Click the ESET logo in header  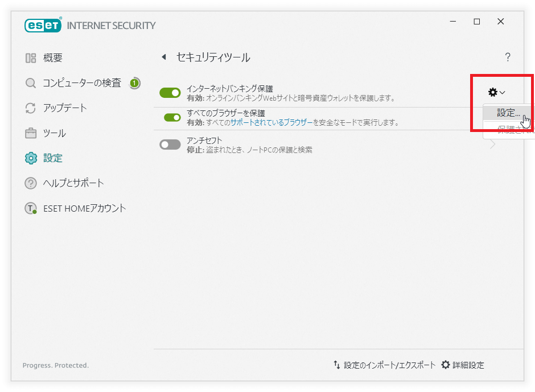[43, 26]
